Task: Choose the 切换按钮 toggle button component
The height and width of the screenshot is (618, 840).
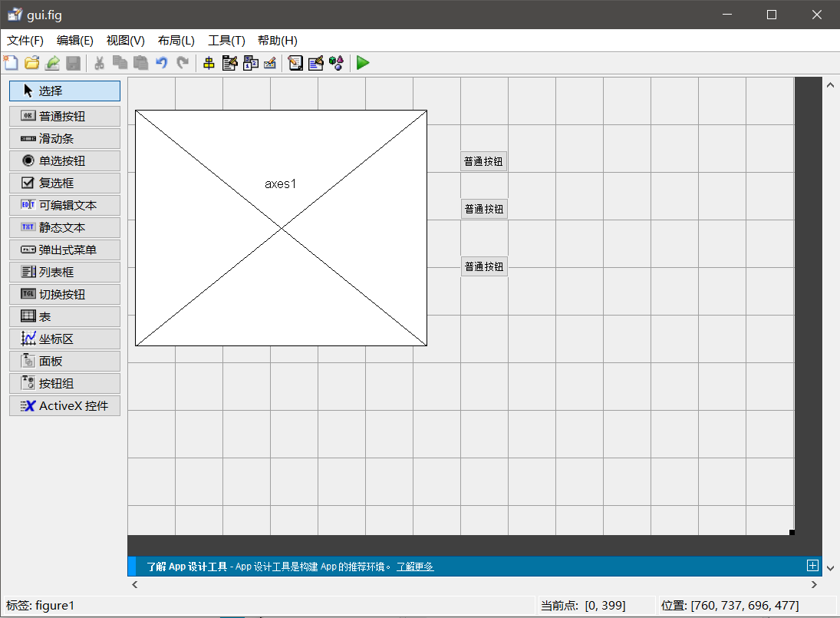Action: click(64, 294)
